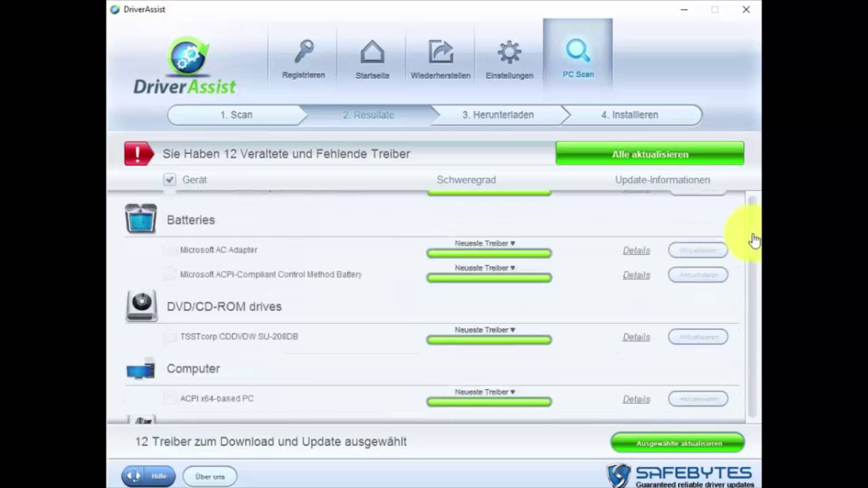The width and height of the screenshot is (868, 488).
Task: Expand Neueste Treiber for Microsoft AC Adapter
Action: pyautogui.click(x=485, y=243)
